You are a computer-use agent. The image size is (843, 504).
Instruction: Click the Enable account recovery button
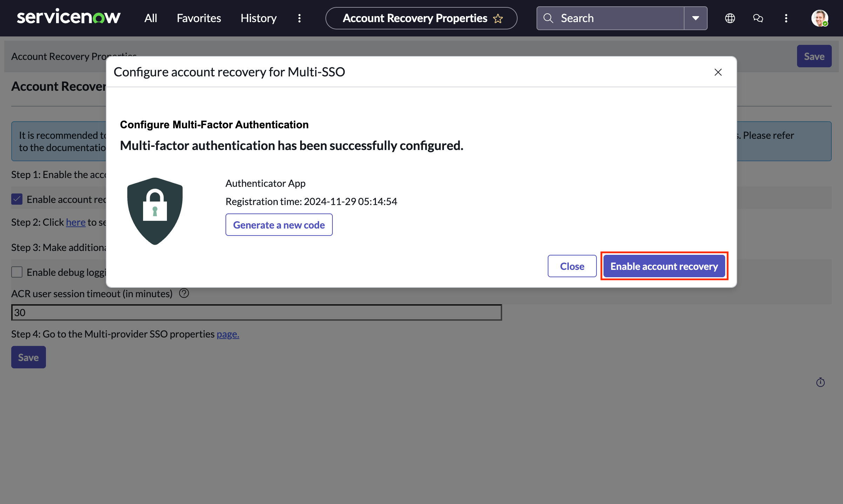click(664, 266)
